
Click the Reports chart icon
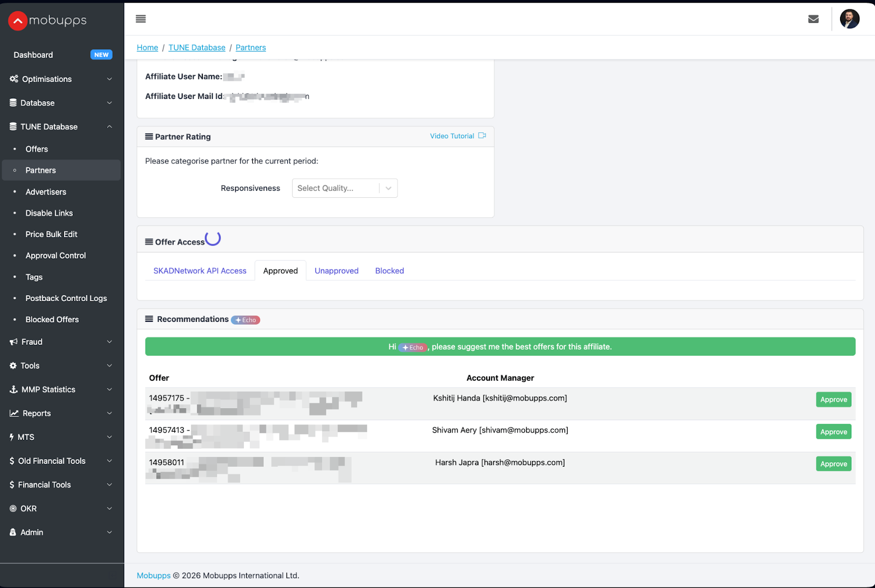pos(14,414)
